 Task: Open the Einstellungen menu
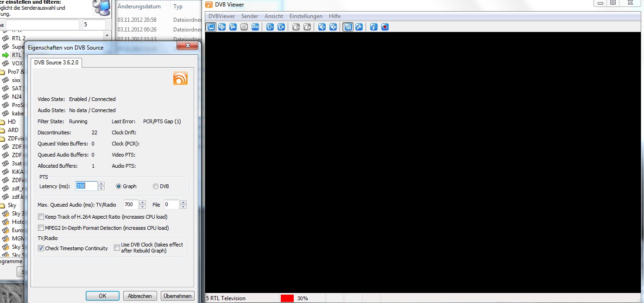click(305, 16)
